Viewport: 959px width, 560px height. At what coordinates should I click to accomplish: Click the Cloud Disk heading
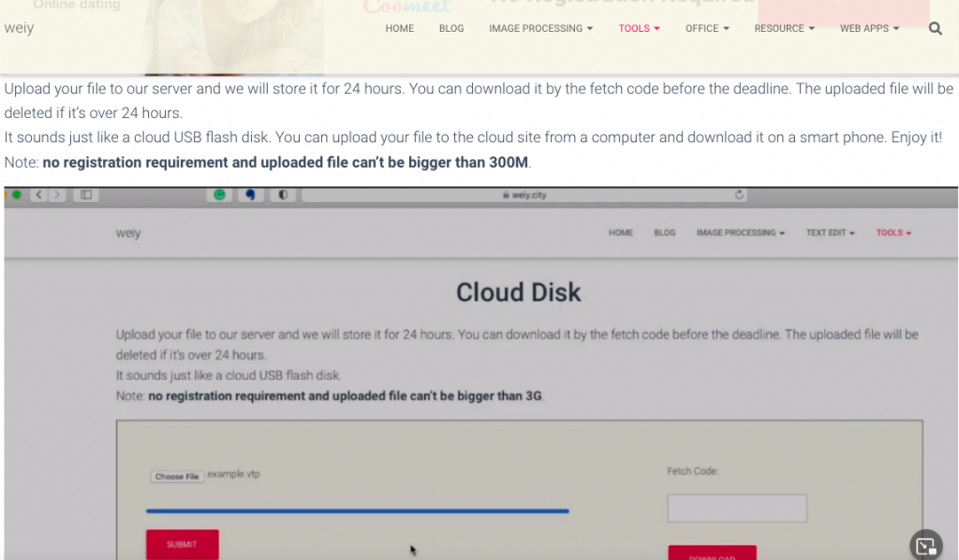click(x=519, y=292)
